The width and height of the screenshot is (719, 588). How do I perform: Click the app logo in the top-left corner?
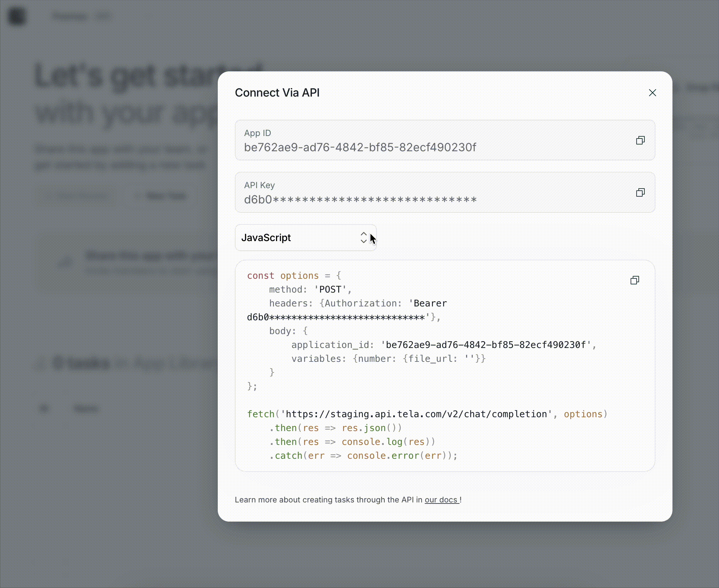[17, 16]
